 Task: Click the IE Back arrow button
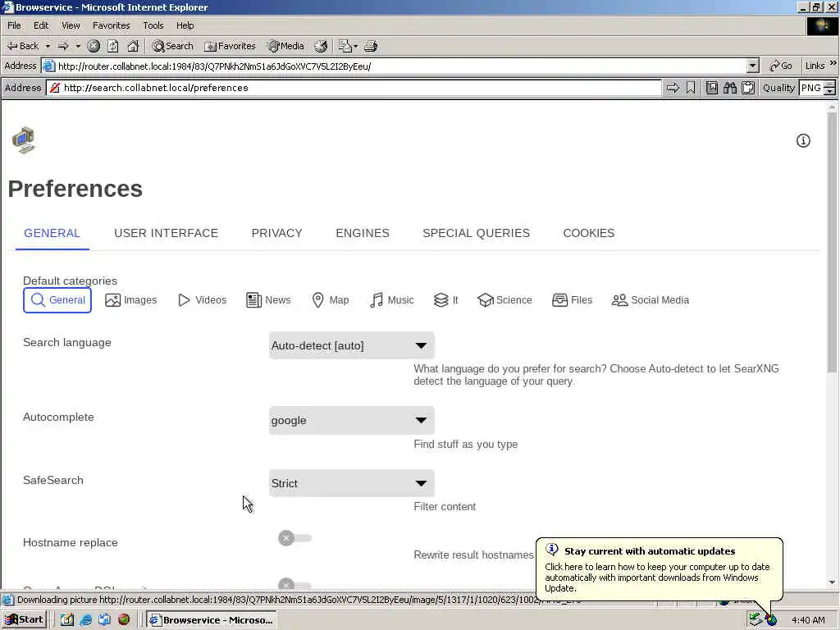(22, 46)
